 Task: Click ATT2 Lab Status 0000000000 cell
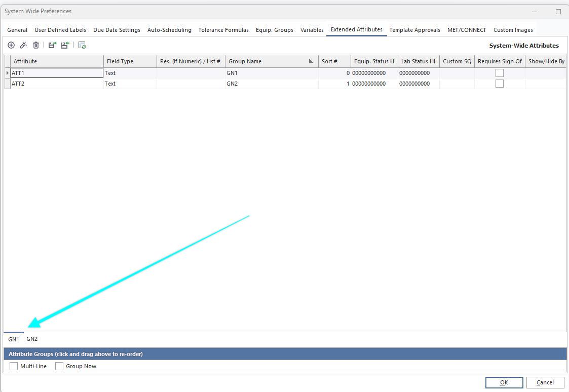tap(419, 84)
